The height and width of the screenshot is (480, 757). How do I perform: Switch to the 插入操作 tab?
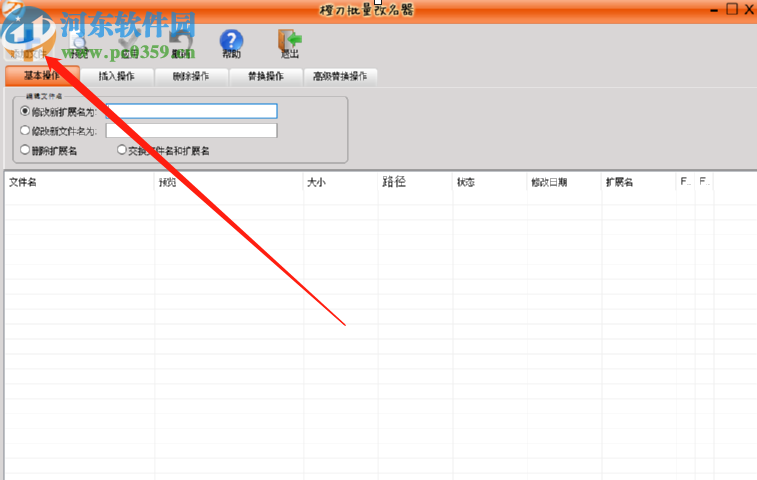click(x=116, y=76)
